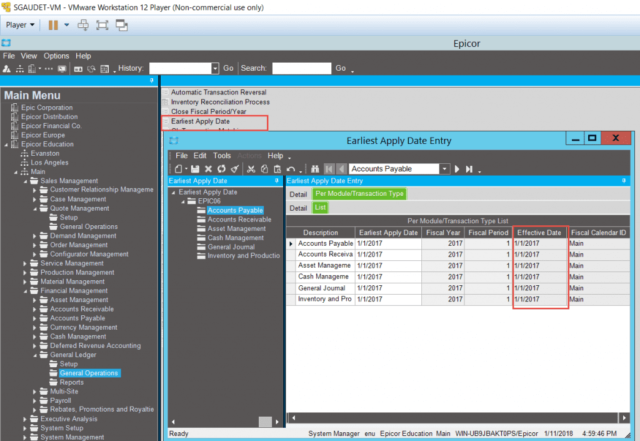
Task: Click the Delete X icon
Action: (x=208, y=169)
